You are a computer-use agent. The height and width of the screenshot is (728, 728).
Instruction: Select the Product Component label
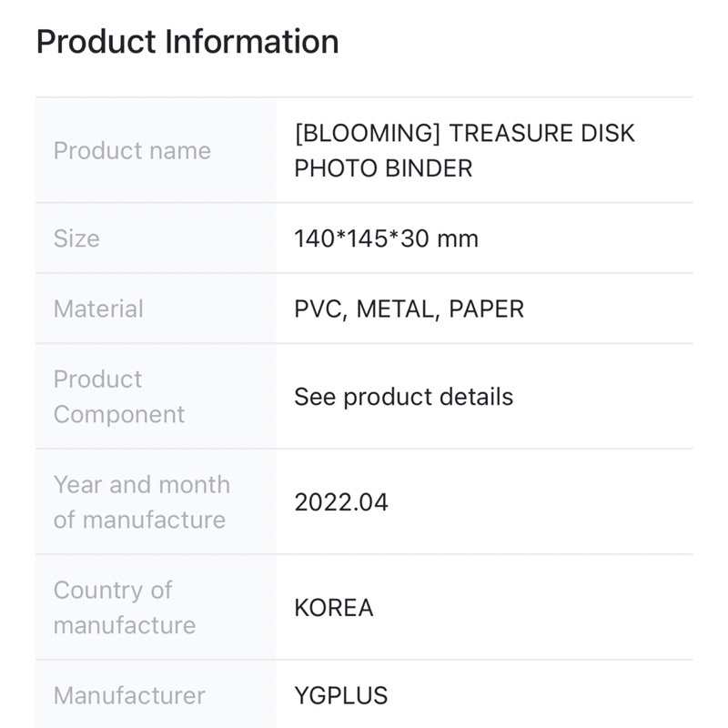(x=118, y=397)
